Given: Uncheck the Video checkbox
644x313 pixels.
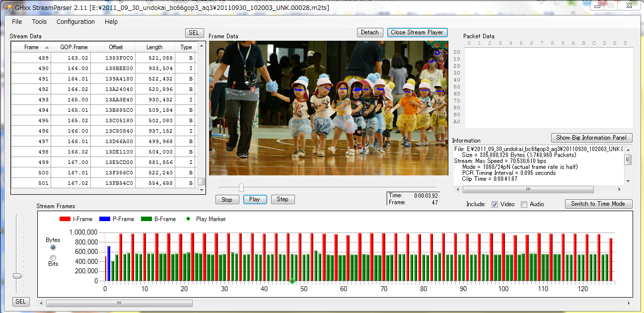Looking at the screenshot, I should [x=495, y=204].
